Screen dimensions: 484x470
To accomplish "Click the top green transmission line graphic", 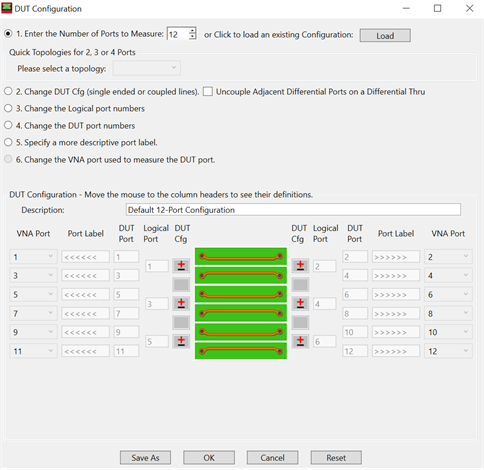I will coord(241,256).
